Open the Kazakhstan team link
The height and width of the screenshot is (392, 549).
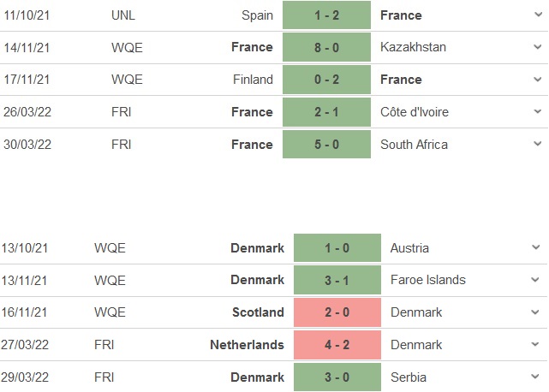point(415,48)
